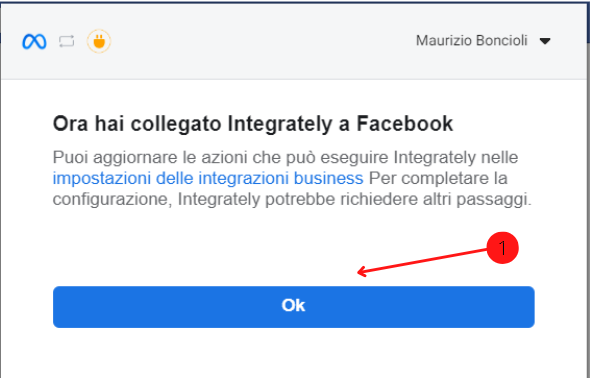Click the word Facebook in the heading
The width and height of the screenshot is (591, 378).
click(x=405, y=124)
